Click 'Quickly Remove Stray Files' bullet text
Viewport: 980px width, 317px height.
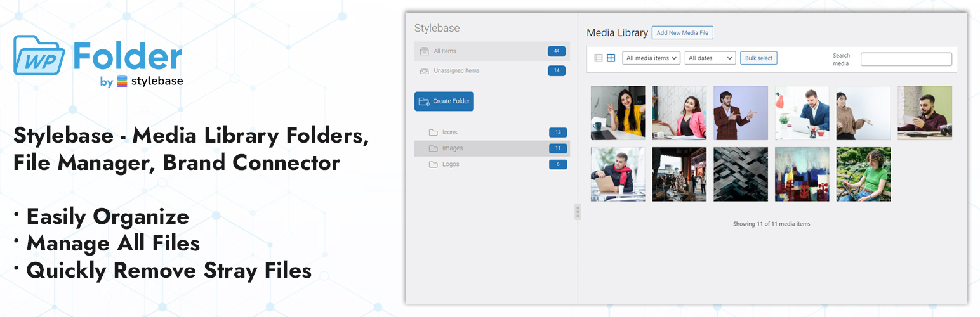[x=169, y=271]
